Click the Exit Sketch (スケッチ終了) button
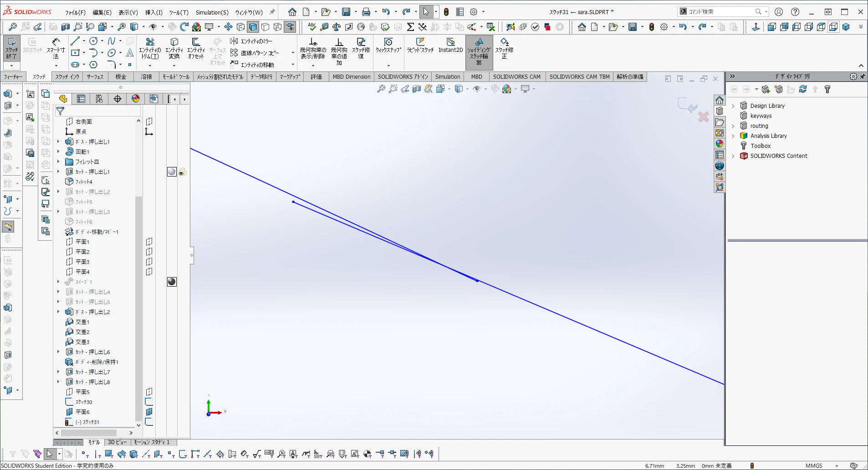 (11, 48)
